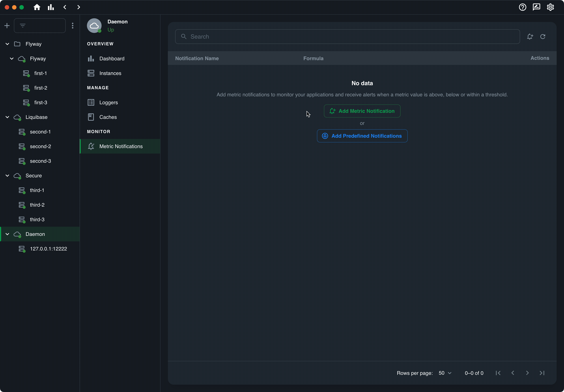564x392 pixels.
Task: Collapse the Flyway folder
Action: click(x=7, y=44)
